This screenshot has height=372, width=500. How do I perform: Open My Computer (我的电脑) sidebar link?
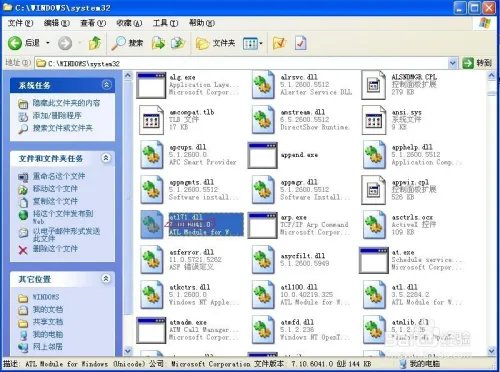click(47, 334)
